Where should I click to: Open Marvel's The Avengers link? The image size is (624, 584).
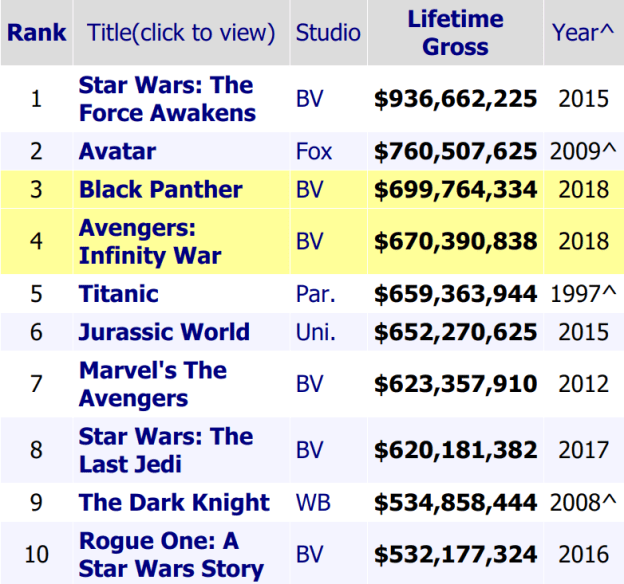point(152,384)
